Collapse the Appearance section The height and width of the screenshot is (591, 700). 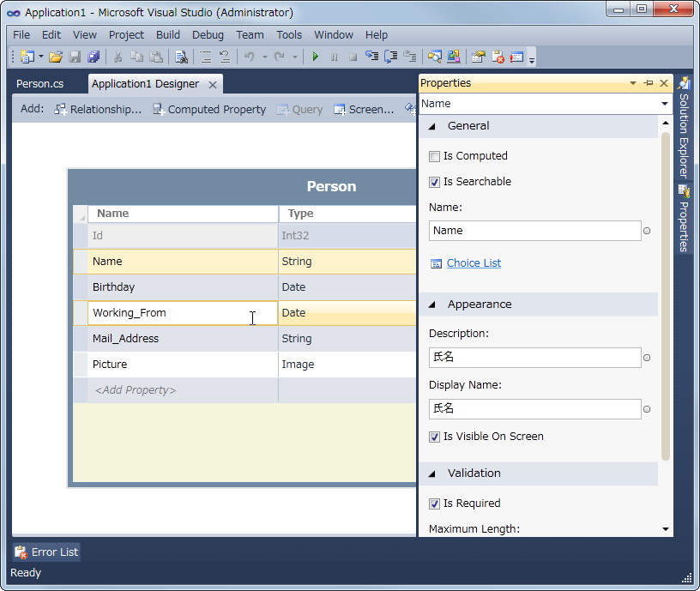click(x=431, y=305)
